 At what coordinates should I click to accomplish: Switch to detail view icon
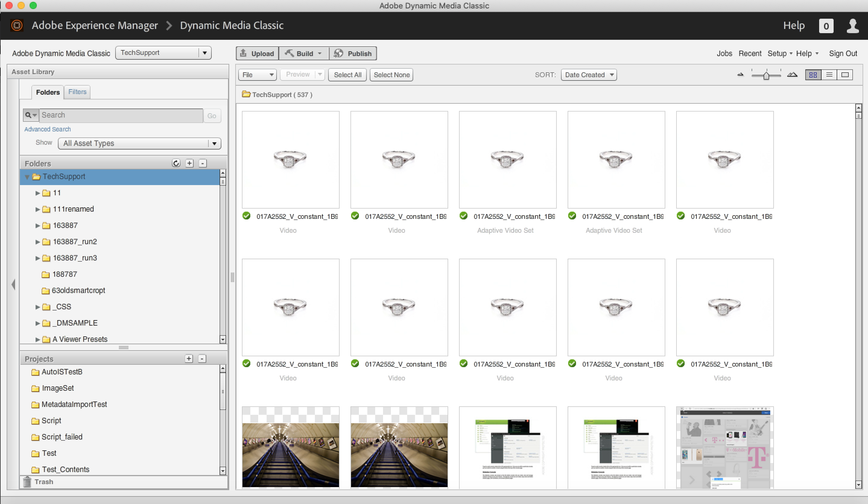(x=845, y=75)
